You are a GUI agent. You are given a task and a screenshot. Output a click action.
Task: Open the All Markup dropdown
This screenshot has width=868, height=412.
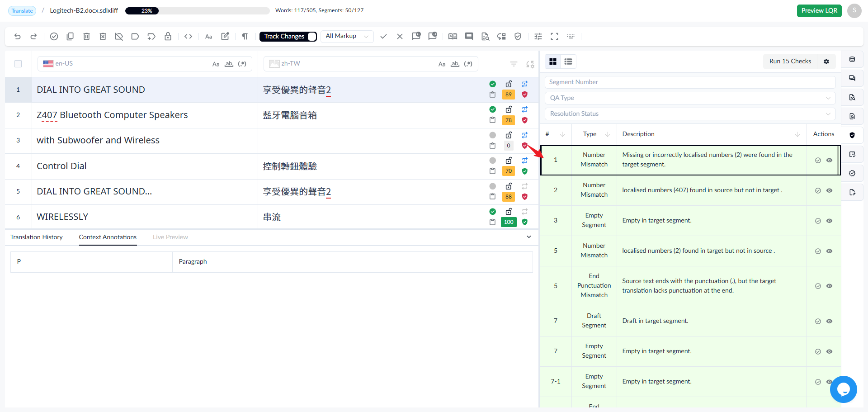(x=347, y=36)
